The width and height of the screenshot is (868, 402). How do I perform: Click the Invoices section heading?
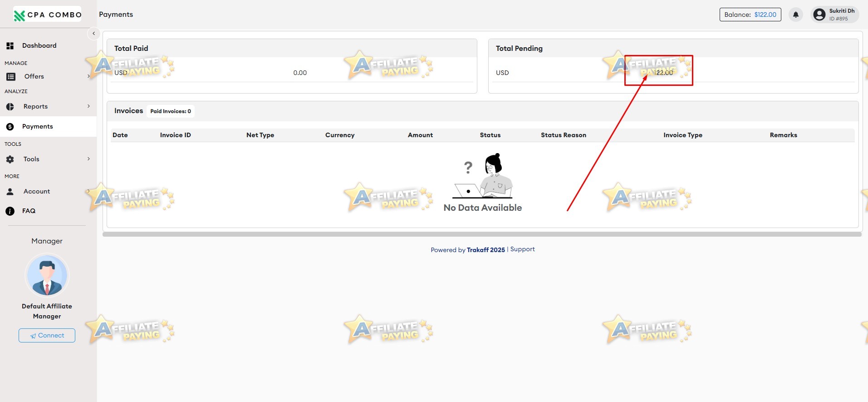click(x=129, y=111)
